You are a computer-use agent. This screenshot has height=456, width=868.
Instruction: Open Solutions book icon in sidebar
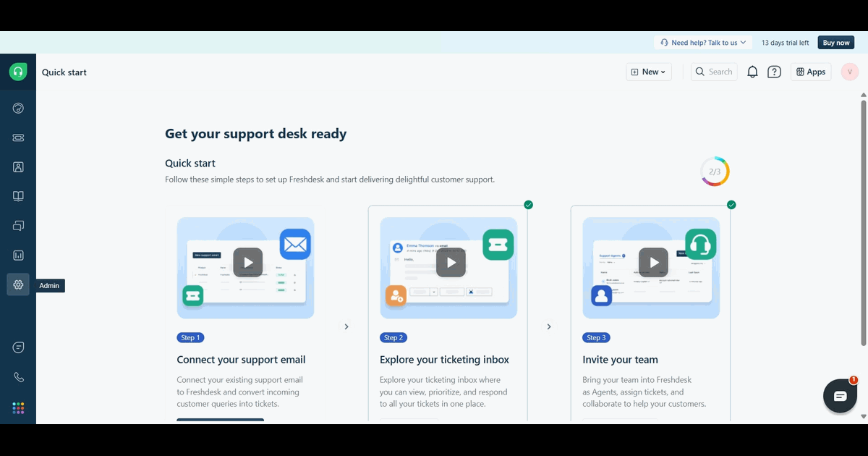pyautogui.click(x=18, y=196)
